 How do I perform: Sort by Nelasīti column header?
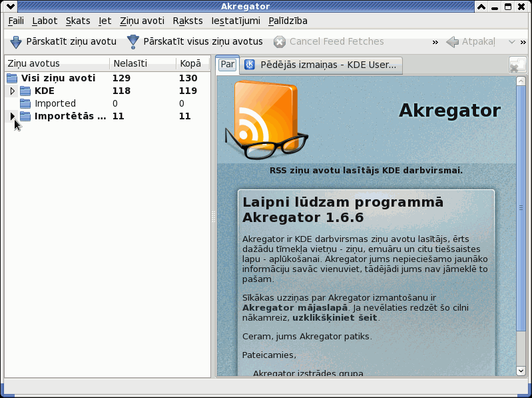[x=143, y=63]
